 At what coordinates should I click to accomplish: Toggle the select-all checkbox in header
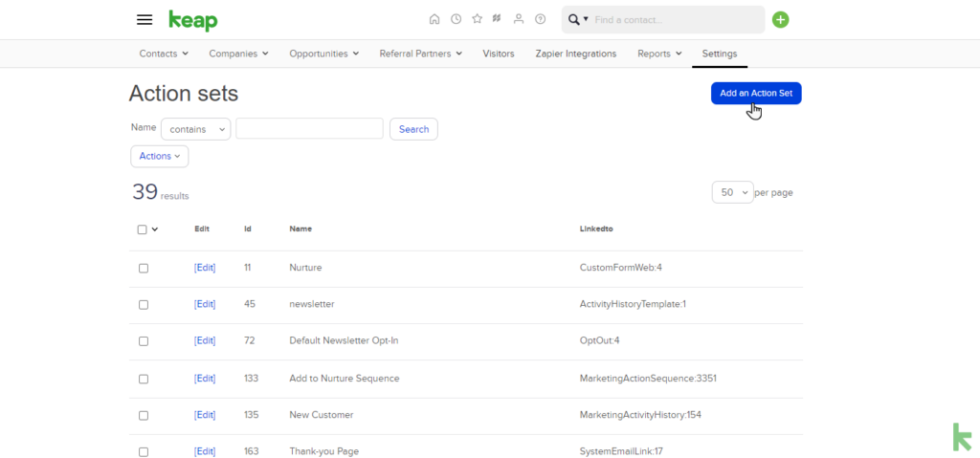click(142, 229)
